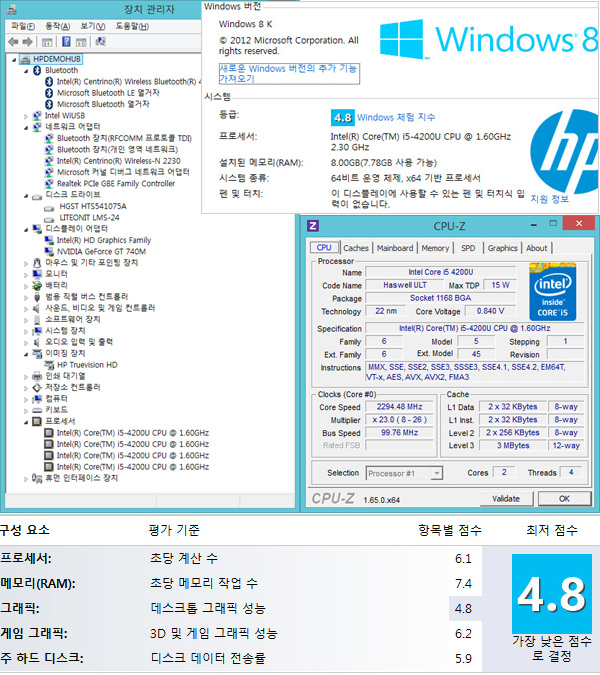The image size is (600, 675).
Task: Expand the Intel WiUSB node
Action: pos(26,116)
